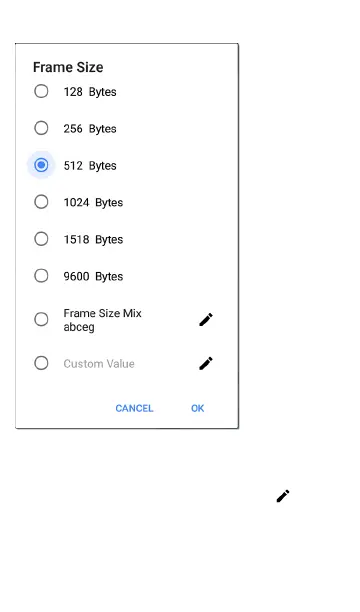This screenshot has width=360, height=612.
Task: Open Custom Value editor pencil icon
Action: [206, 363]
